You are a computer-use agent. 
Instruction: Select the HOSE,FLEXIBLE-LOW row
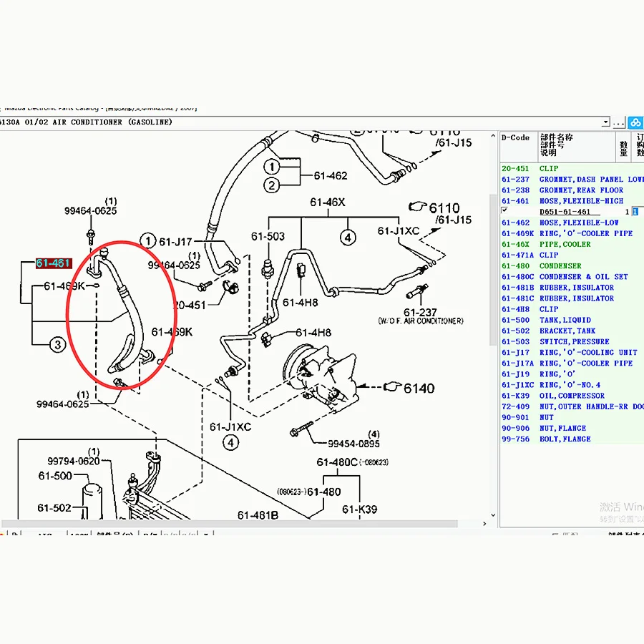coord(572,223)
